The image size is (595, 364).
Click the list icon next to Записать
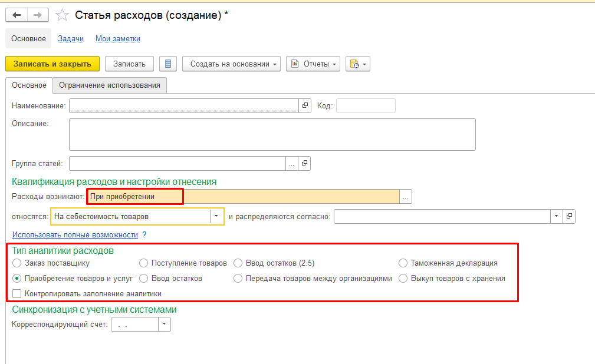tap(168, 64)
